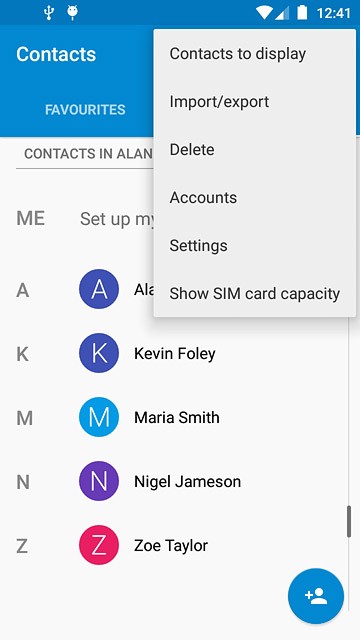Open Kevin Foley's blue K avatar

[99, 353]
